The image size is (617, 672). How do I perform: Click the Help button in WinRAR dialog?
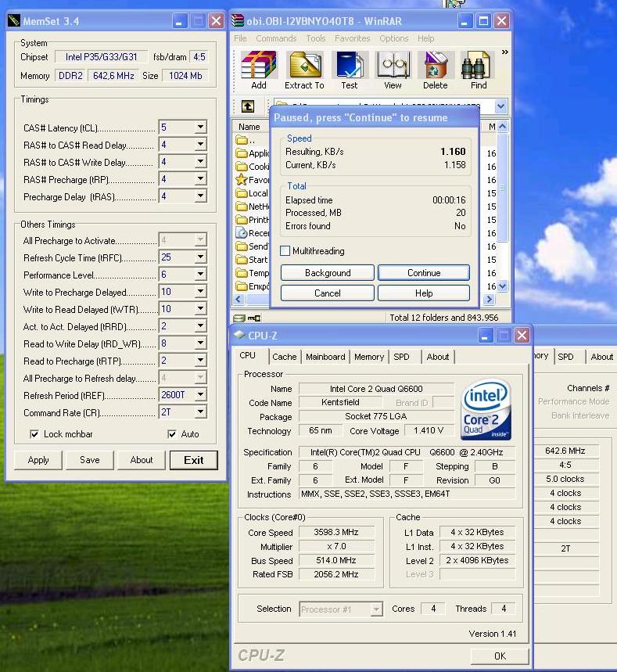424,293
